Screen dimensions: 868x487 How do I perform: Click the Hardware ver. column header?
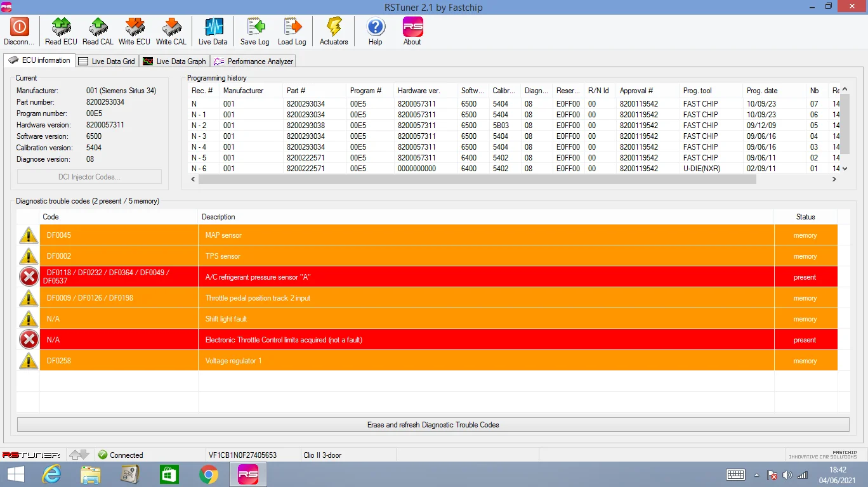(x=426, y=91)
